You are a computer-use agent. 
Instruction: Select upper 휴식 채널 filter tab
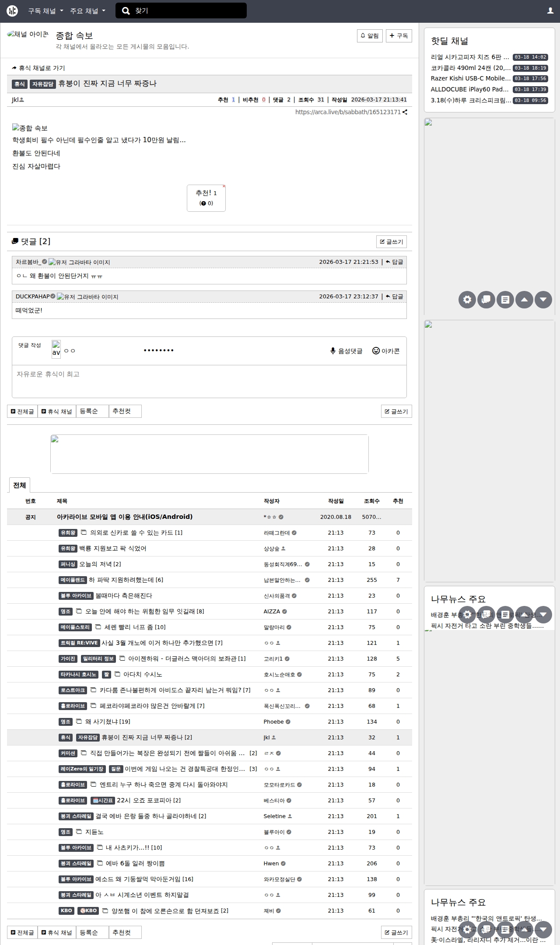[57, 411]
